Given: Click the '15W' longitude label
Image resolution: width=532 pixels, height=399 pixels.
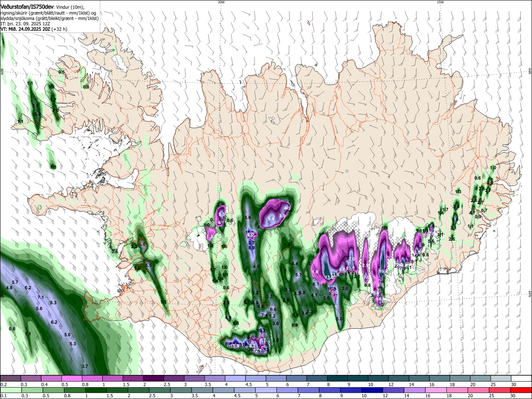Looking at the screenshot, I should coord(440,2).
